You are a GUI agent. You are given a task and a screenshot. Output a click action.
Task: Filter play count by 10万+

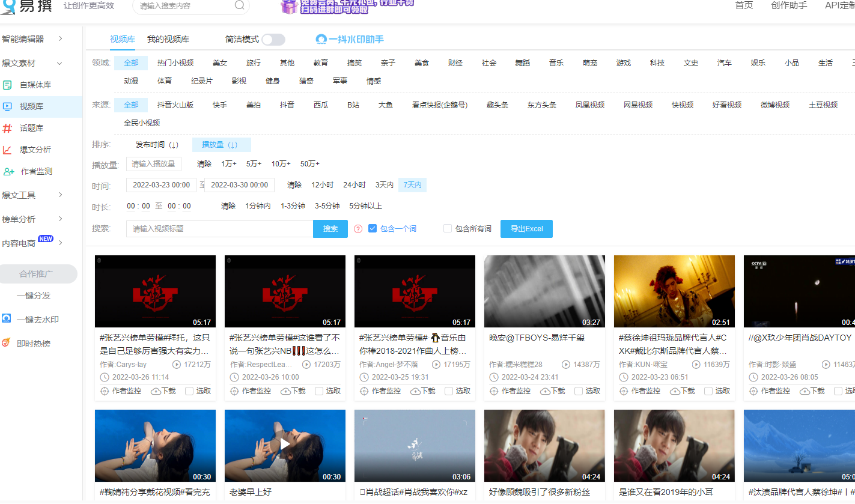tap(281, 164)
